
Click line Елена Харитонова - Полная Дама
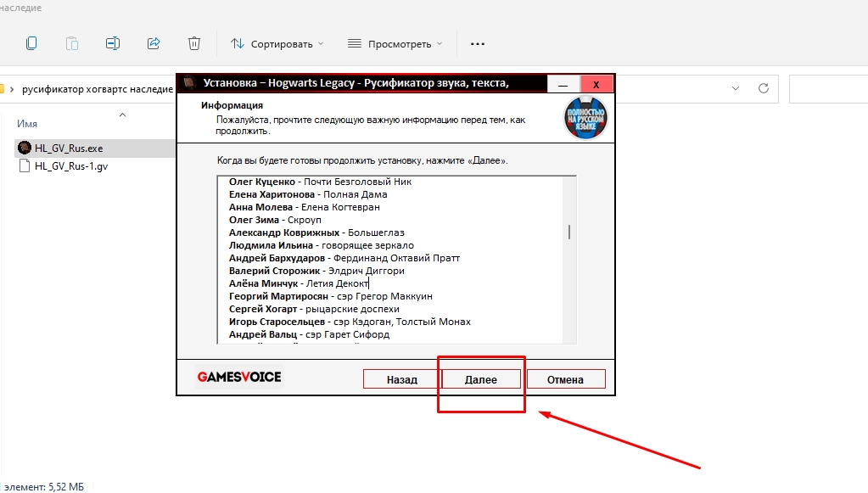tap(308, 194)
